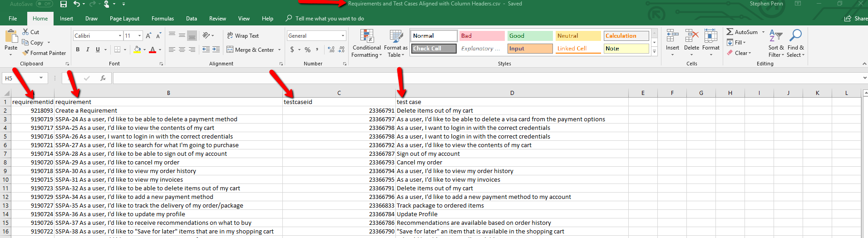Click the Save icon in title bar
This screenshot has height=238, width=868.
(x=64, y=4)
